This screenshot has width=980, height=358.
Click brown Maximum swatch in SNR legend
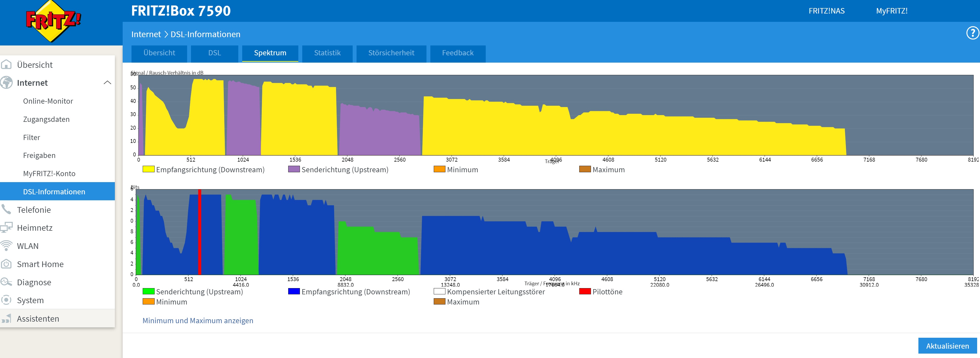(x=585, y=169)
